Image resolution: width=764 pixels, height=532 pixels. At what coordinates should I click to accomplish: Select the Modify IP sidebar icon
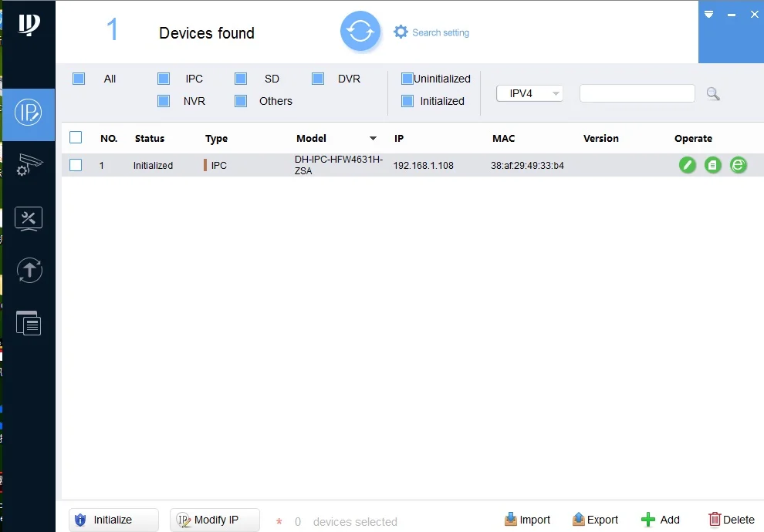point(29,113)
